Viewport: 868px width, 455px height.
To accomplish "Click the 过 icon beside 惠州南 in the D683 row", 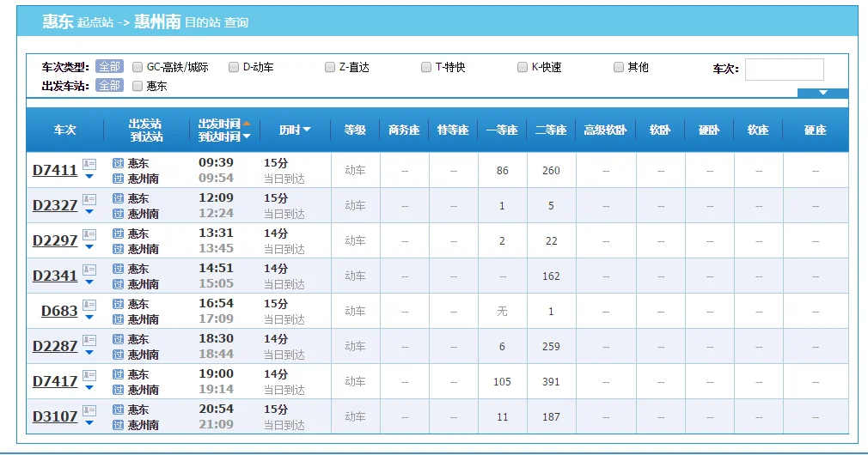I will [x=118, y=319].
